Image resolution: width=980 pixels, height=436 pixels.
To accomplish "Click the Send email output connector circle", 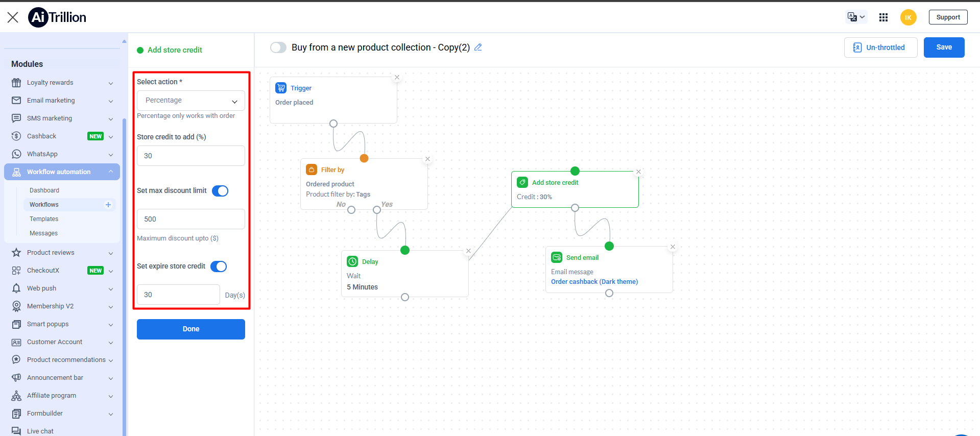I will tap(609, 293).
